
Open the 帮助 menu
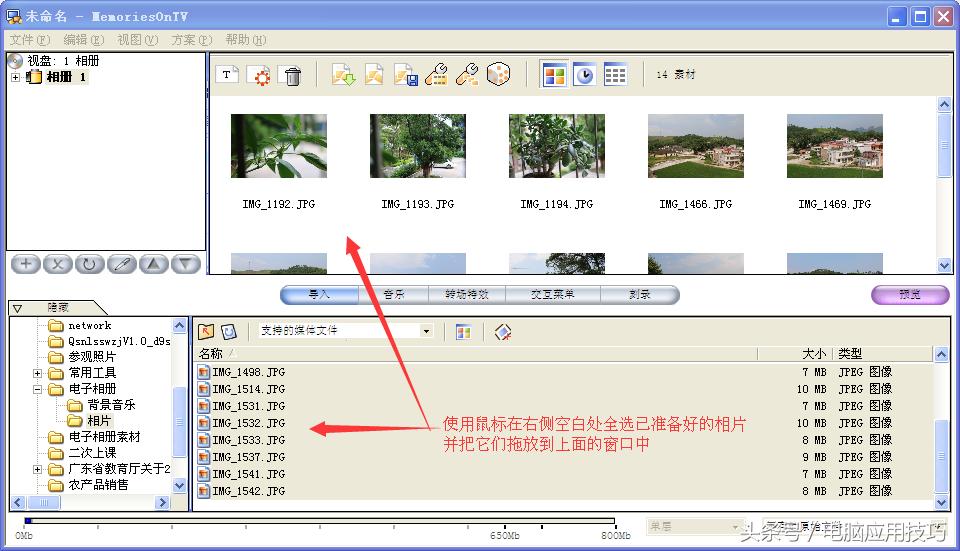pyautogui.click(x=245, y=40)
